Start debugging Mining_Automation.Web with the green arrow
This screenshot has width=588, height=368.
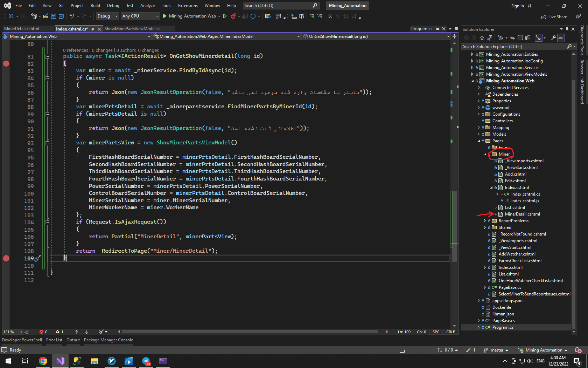[165, 16]
